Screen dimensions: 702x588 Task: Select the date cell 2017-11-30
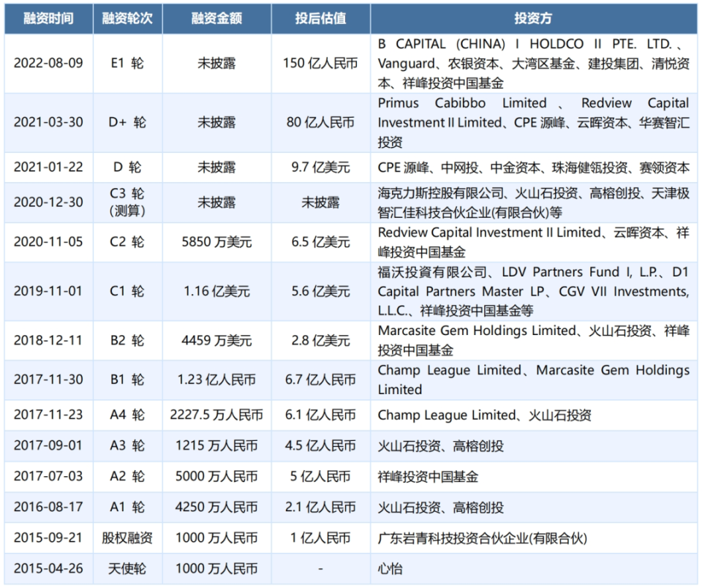(x=49, y=380)
